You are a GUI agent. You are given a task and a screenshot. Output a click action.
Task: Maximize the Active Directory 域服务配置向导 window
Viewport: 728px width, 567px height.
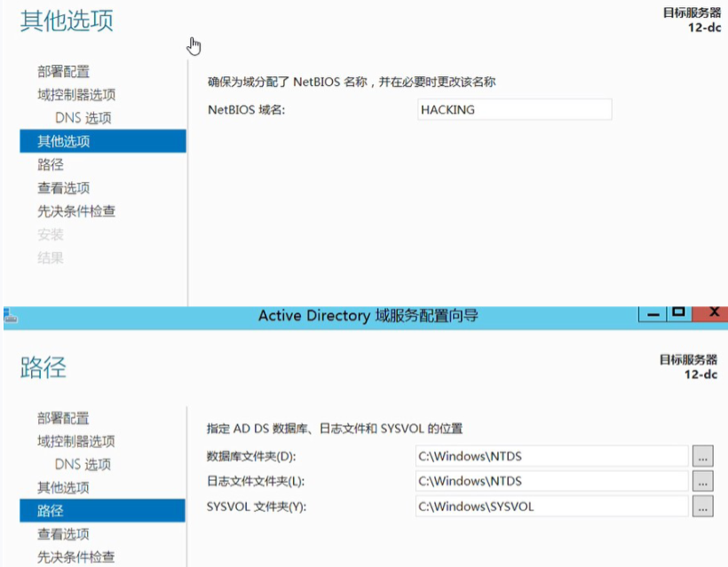pos(679,313)
